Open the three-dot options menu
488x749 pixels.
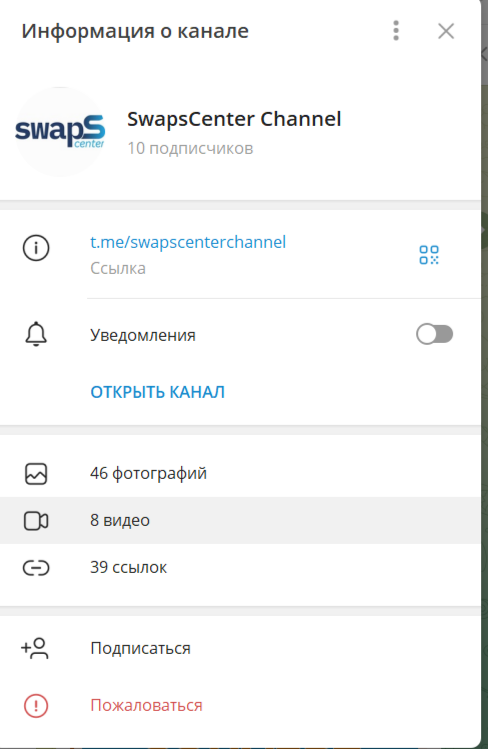[x=396, y=31]
